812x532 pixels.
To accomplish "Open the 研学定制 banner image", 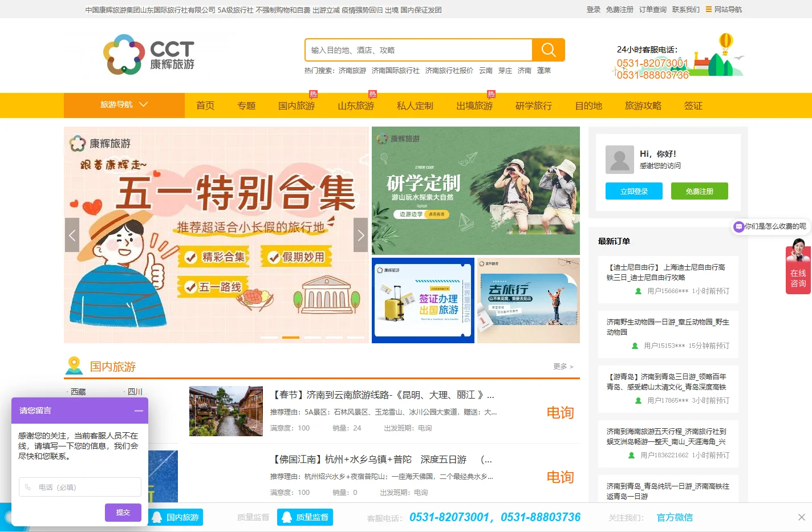I will 476,190.
